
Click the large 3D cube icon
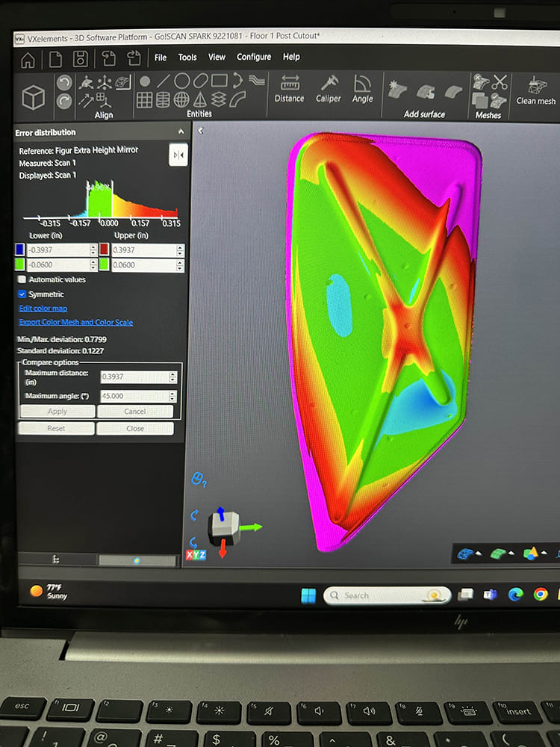click(x=34, y=97)
